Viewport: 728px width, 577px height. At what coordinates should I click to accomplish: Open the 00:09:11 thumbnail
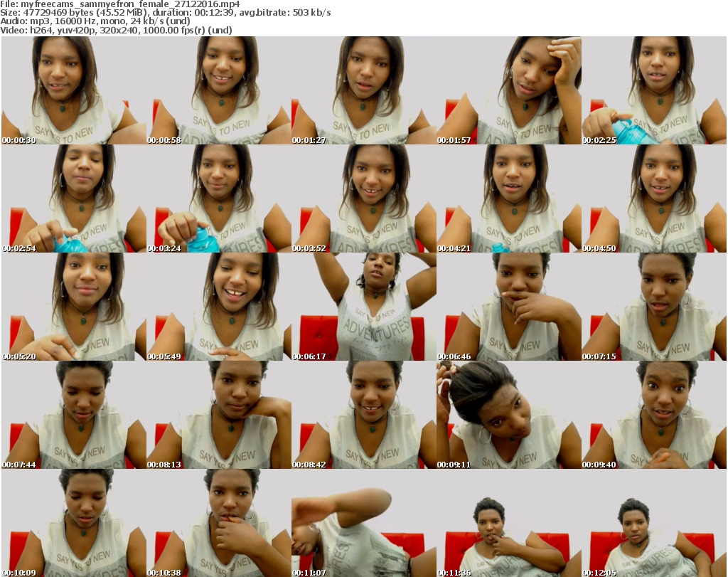(x=509, y=415)
